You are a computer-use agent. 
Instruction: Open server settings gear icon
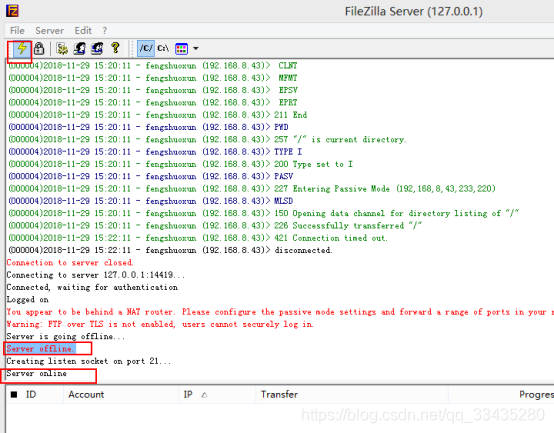tap(62, 48)
